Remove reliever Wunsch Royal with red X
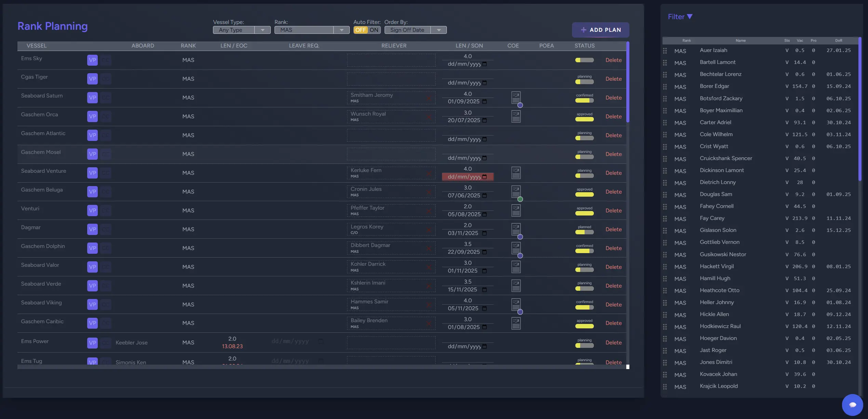 point(429,117)
